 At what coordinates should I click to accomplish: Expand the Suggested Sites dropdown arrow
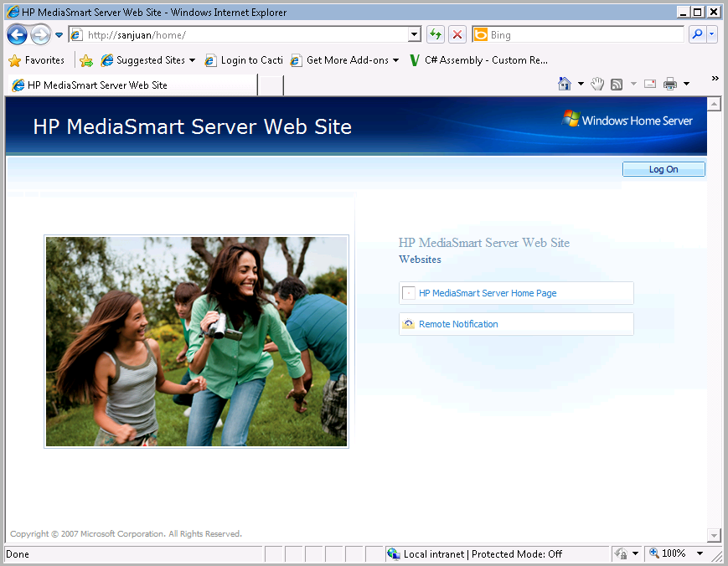pyautogui.click(x=192, y=60)
